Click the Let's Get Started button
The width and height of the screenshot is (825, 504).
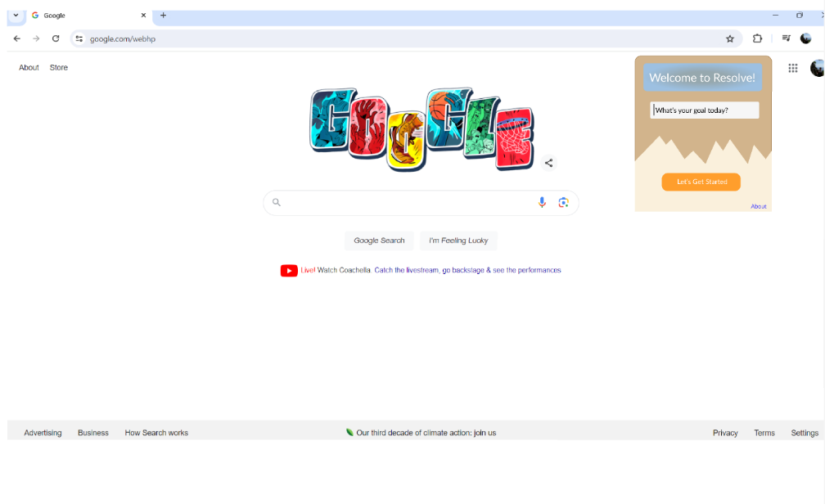701,182
